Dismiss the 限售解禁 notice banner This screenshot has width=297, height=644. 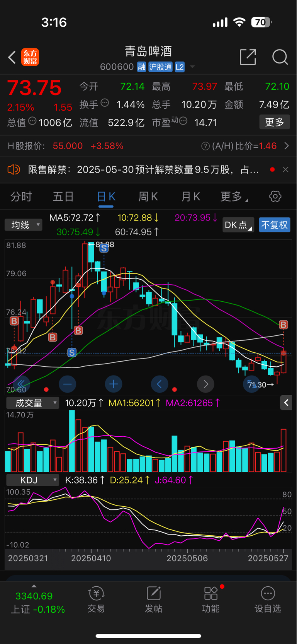point(285,169)
